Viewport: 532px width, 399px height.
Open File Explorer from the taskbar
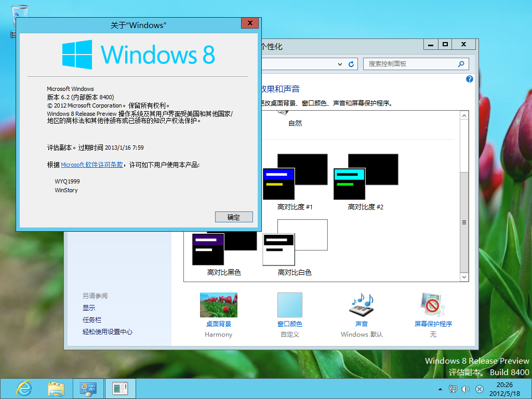pos(56,389)
